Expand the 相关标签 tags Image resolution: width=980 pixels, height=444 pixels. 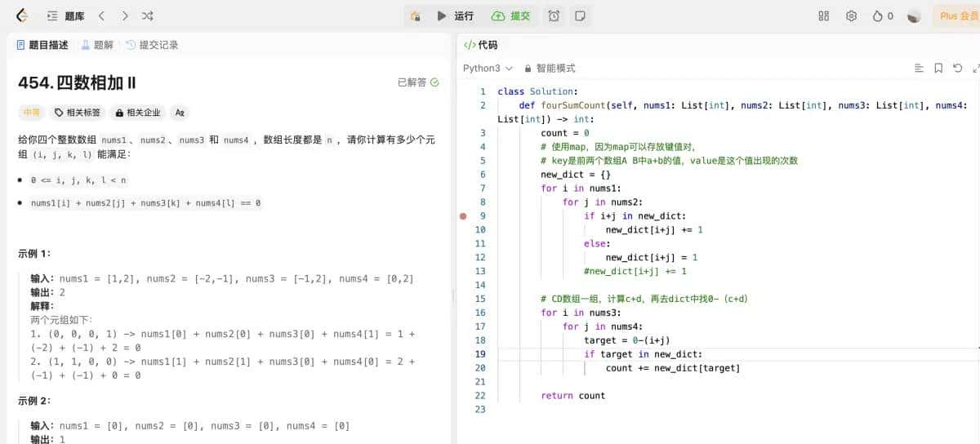[x=78, y=113]
